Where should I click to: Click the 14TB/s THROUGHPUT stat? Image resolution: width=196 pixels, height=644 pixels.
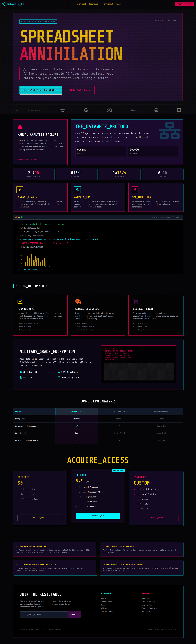coord(119,174)
